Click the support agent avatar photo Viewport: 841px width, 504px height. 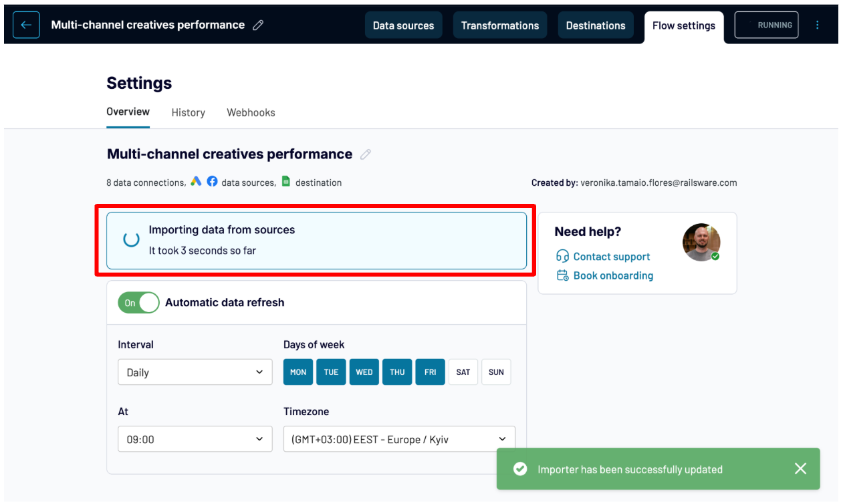point(701,242)
